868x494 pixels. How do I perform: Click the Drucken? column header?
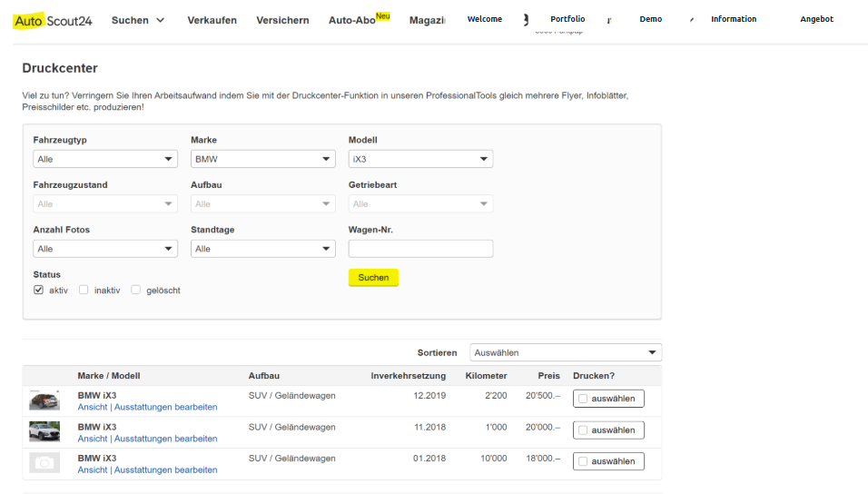point(594,375)
